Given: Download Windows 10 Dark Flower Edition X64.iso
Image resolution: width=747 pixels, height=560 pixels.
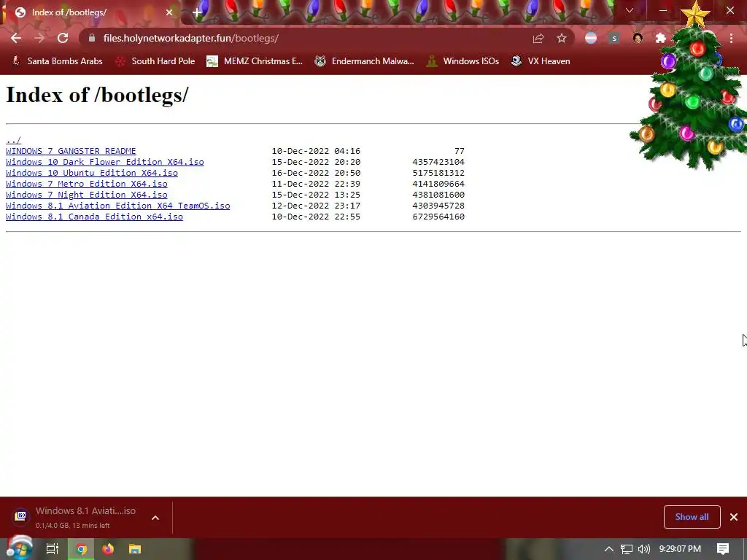Looking at the screenshot, I should [105, 162].
